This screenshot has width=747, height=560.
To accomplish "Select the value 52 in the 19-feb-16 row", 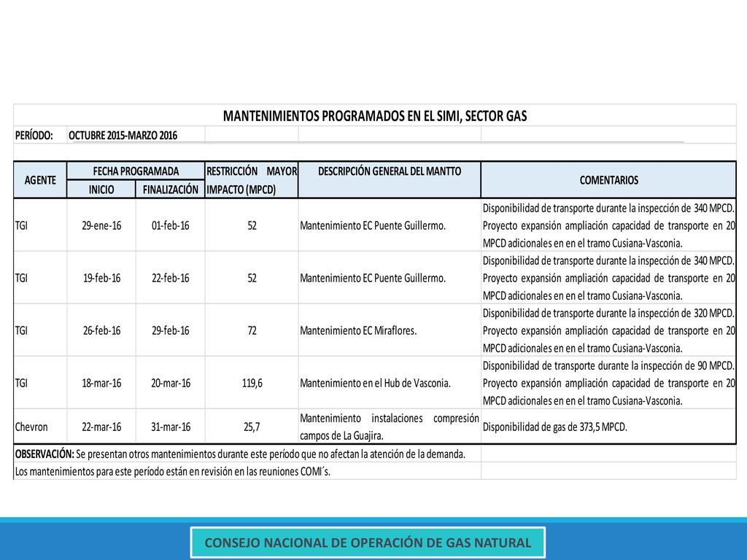I will coord(252,278).
